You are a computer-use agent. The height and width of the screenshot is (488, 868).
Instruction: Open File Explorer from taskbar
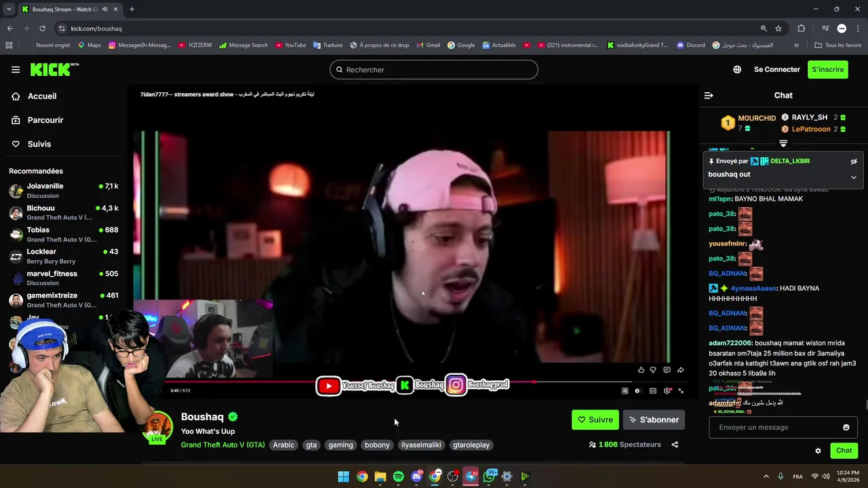point(380,476)
